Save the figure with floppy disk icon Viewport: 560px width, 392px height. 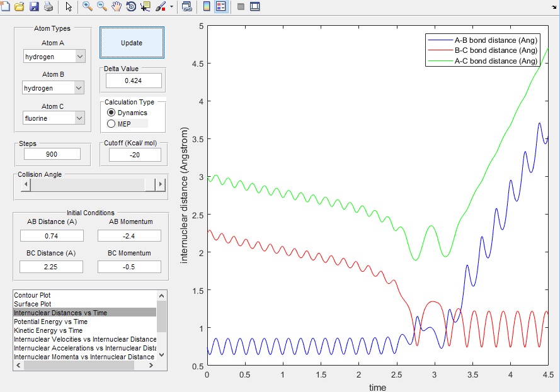tap(34, 7)
